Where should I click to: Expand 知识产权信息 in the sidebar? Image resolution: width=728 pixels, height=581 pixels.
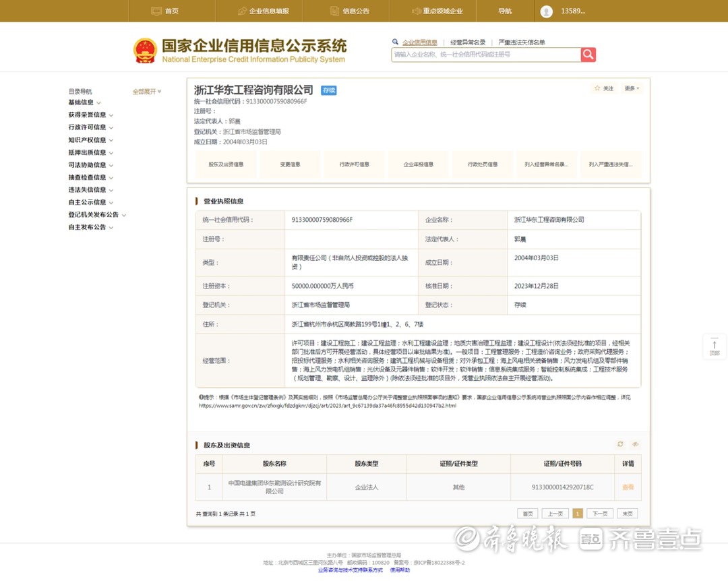point(90,140)
